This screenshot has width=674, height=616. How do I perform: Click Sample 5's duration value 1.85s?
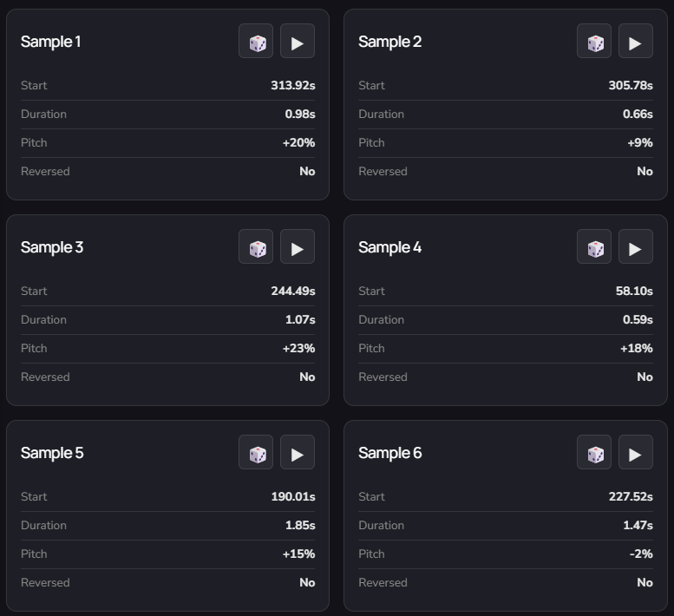pos(299,525)
